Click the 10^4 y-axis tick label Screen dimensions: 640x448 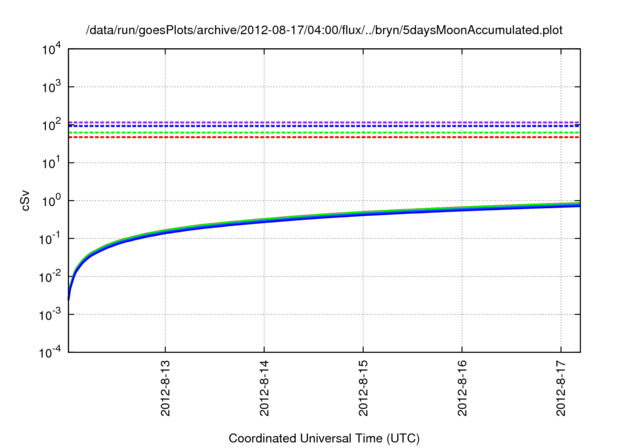tap(50, 49)
